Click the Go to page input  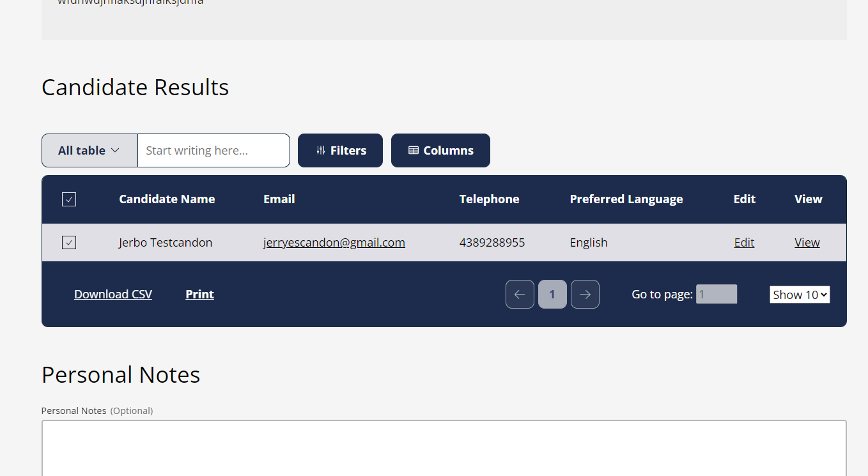coord(716,294)
